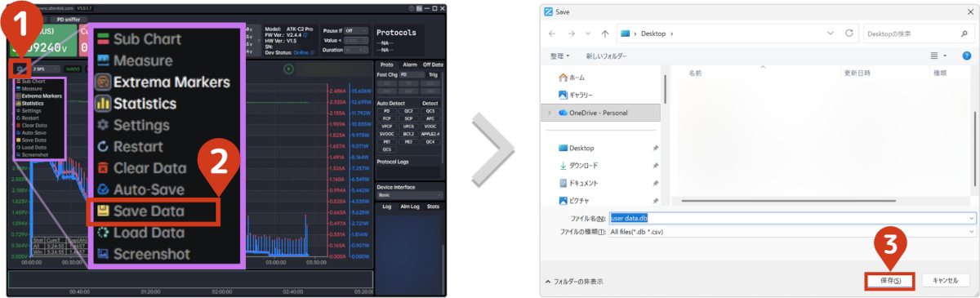The width and height of the screenshot is (980, 298).
Task: Open the Alm Log tab
Action: [409, 207]
